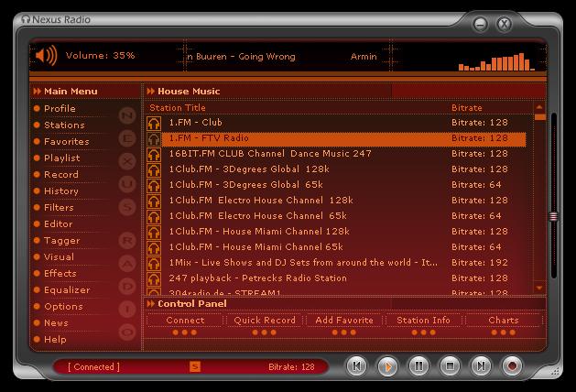Skip to previous station button
This screenshot has height=392, width=576.
click(356, 366)
